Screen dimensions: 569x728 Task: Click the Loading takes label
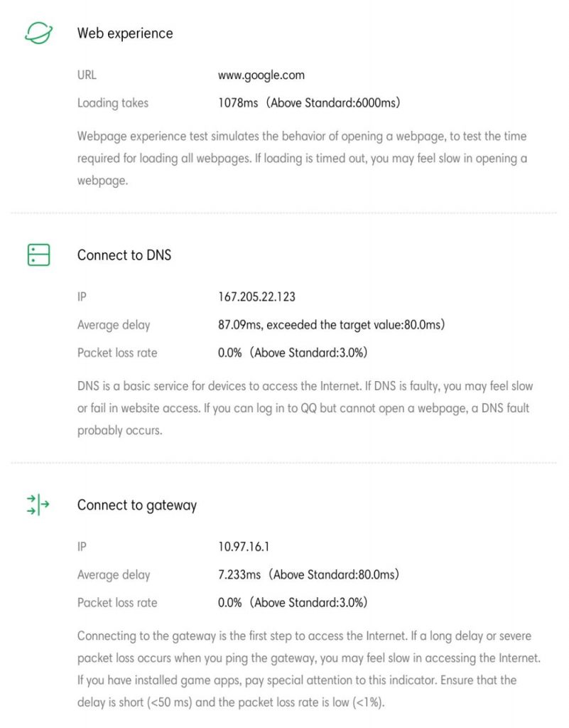pyautogui.click(x=113, y=103)
